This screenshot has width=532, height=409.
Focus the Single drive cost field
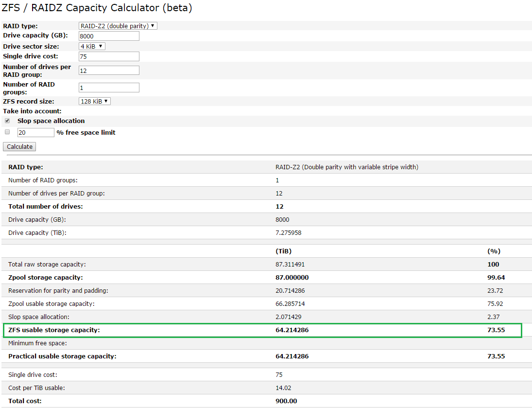[x=109, y=56]
